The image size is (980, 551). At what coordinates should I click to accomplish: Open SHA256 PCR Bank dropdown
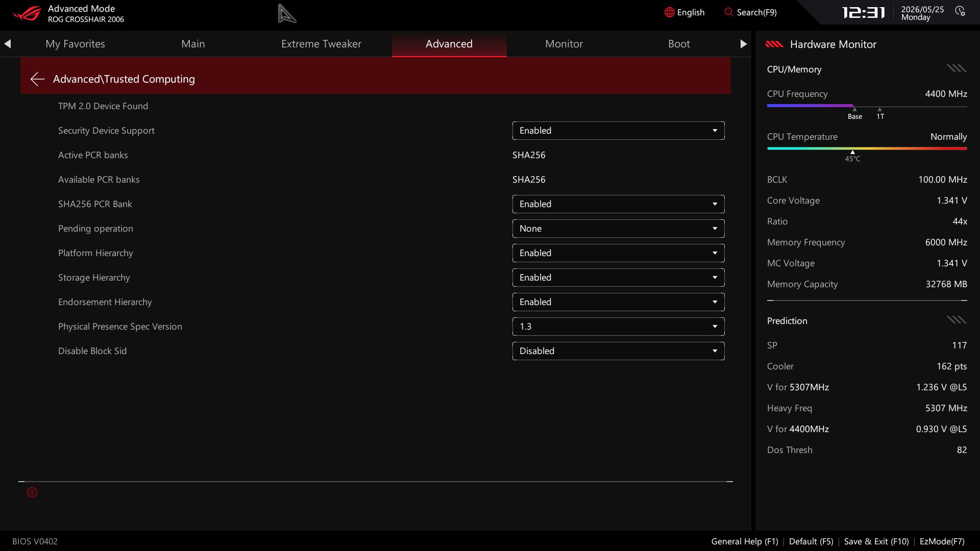[x=618, y=204]
